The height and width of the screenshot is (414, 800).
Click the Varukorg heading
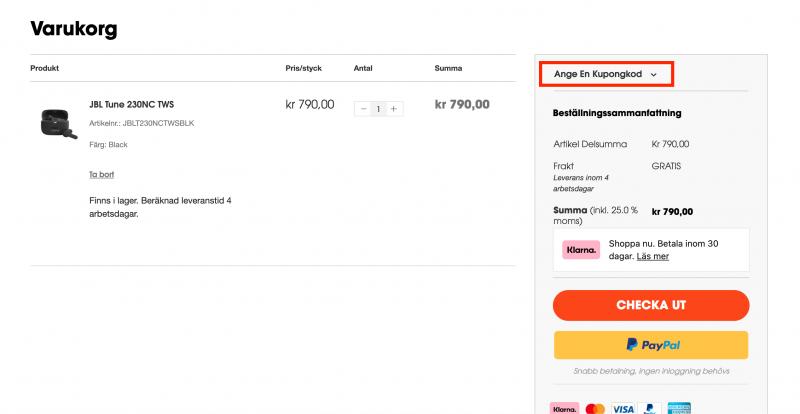pyautogui.click(x=74, y=29)
